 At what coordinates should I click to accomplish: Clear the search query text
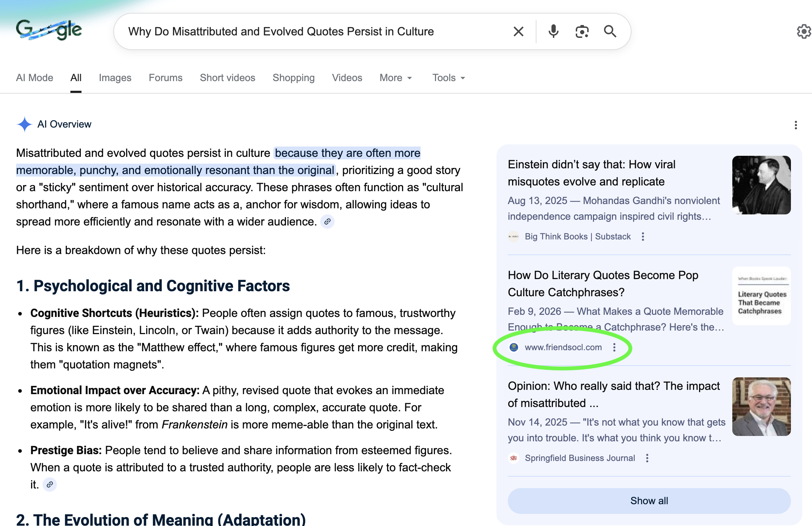pyautogui.click(x=518, y=31)
